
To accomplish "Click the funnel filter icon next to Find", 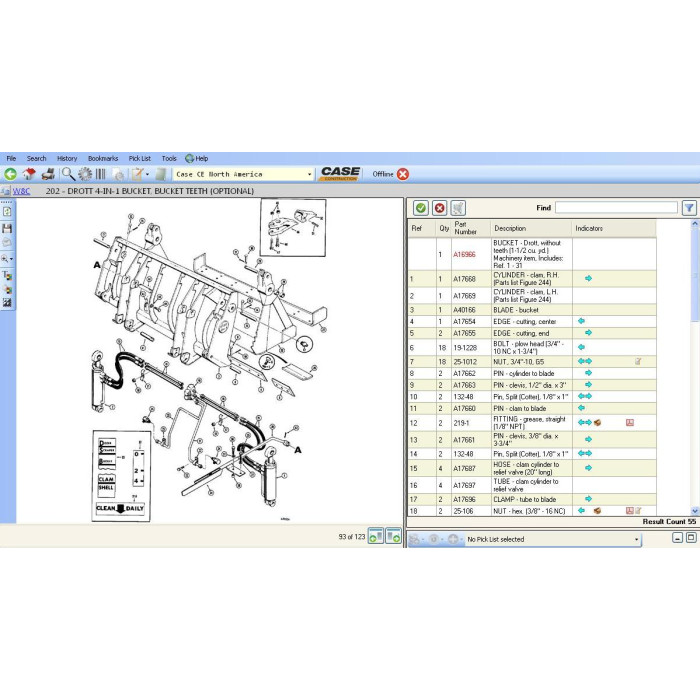I will pos(689,208).
